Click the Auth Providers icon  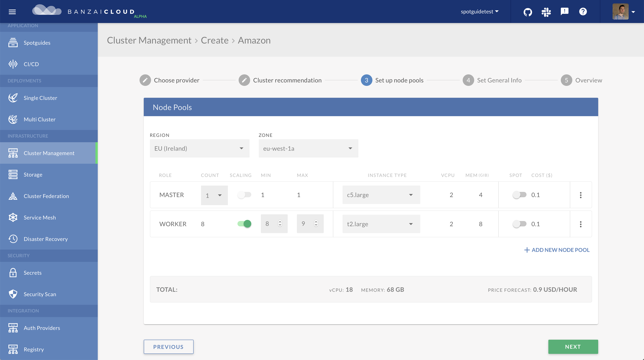pos(13,328)
